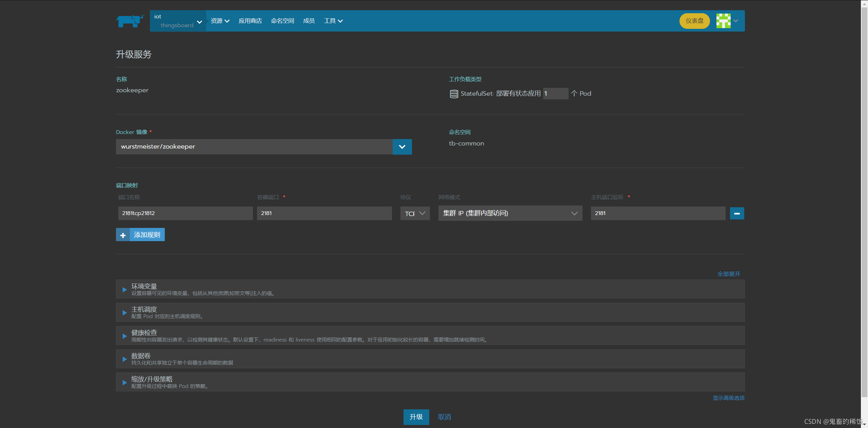This screenshot has height=428, width=868.
Task: Open the user avatar menu
Action: [727, 21]
